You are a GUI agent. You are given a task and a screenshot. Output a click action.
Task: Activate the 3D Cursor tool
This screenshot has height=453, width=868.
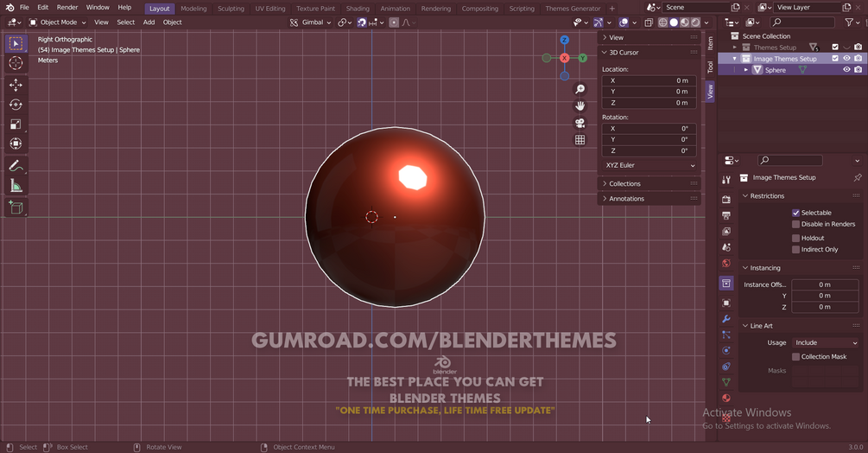coord(16,63)
